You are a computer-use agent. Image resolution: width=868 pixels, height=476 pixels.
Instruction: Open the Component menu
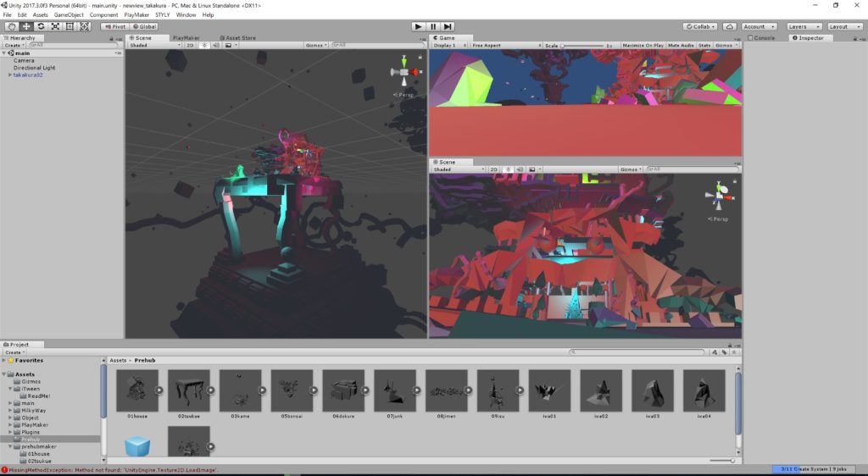pos(103,15)
